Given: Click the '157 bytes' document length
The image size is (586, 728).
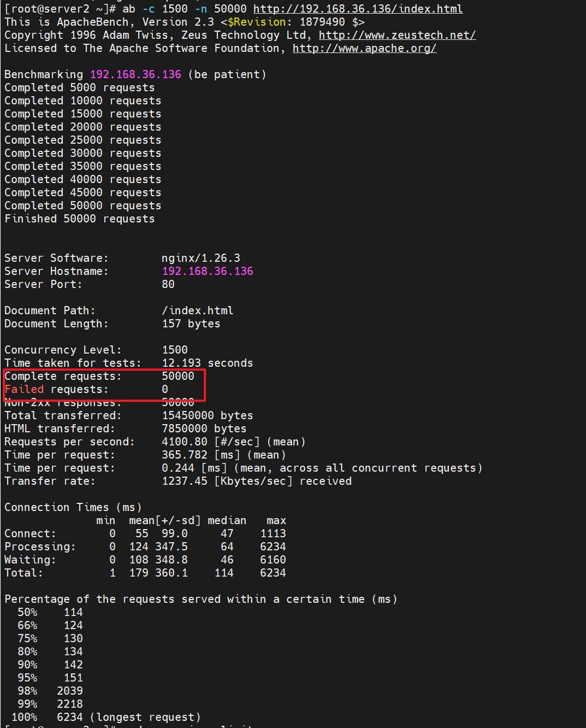Looking at the screenshot, I should (191, 324).
